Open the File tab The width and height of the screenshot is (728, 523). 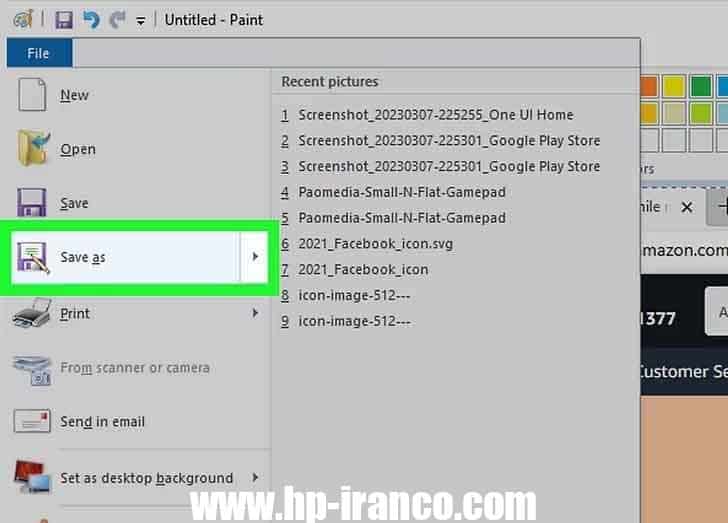click(x=39, y=54)
